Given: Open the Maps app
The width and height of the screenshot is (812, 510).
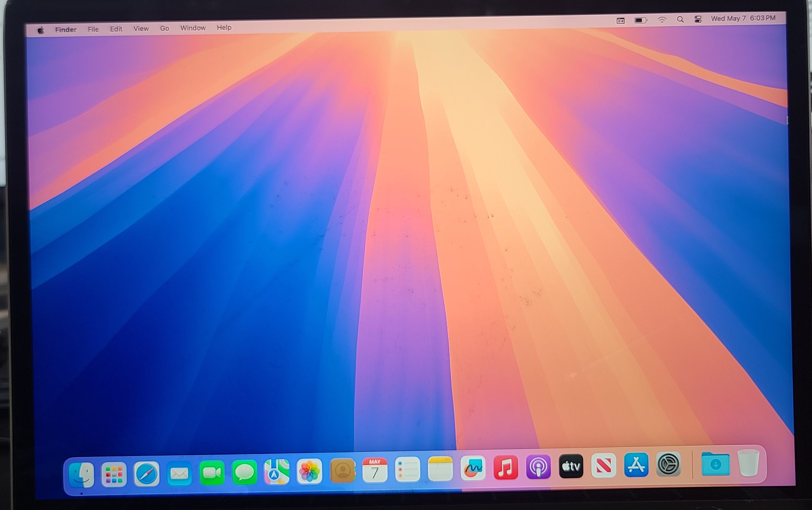Looking at the screenshot, I should tap(276, 471).
